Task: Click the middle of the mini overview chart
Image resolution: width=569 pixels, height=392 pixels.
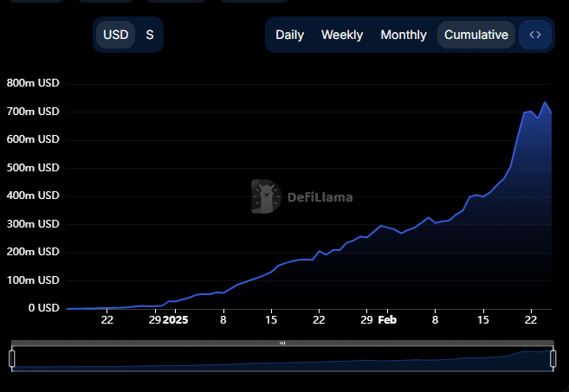Action: click(282, 361)
